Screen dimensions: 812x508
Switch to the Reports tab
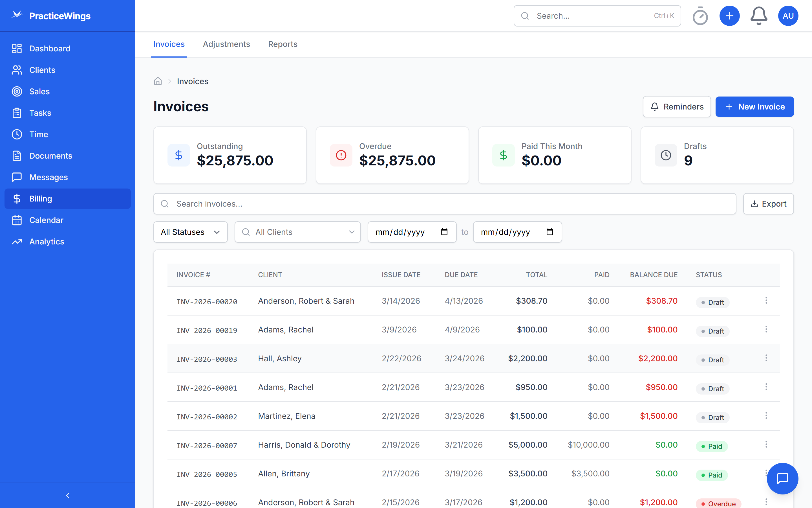[283, 44]
